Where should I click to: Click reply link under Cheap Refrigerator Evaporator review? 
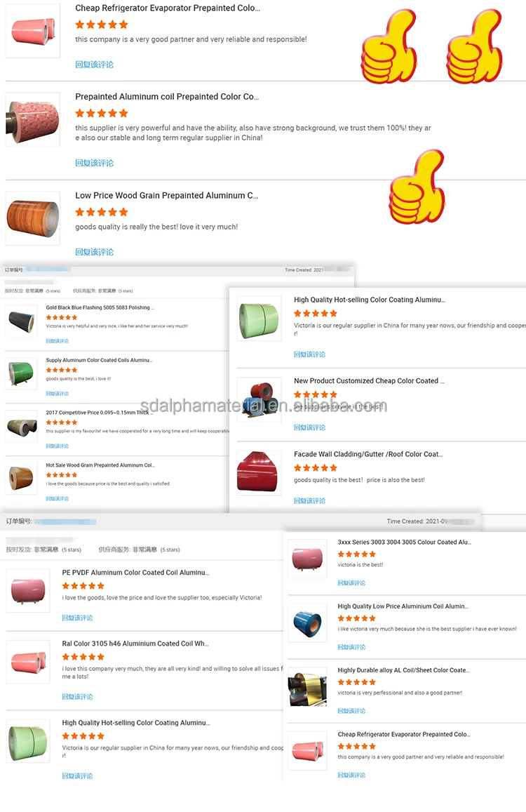94,64
